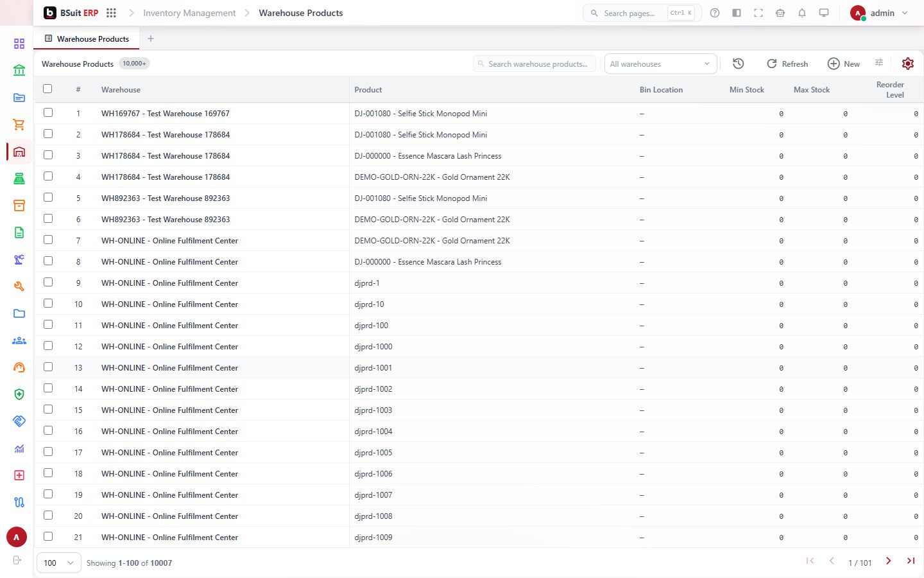Enter fullscreen mode via the header icon
This screenshot has width=924, height=578.
(758, 13)
